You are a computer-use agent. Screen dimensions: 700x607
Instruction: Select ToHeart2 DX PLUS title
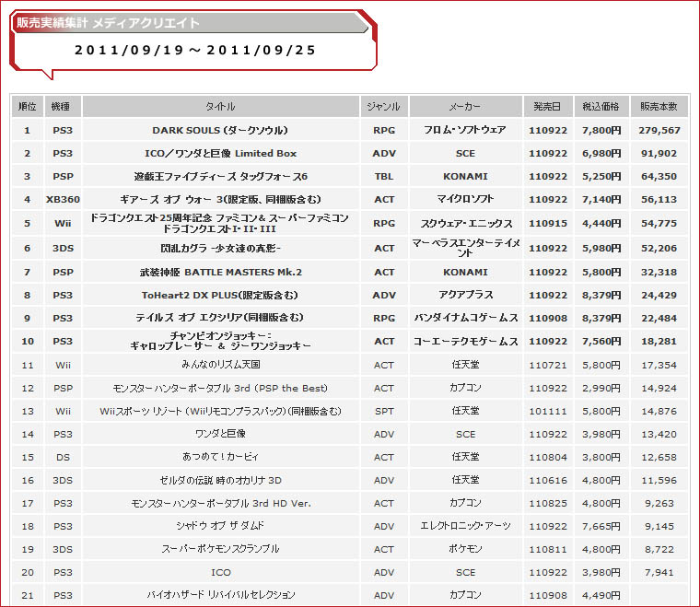(220, 295)
